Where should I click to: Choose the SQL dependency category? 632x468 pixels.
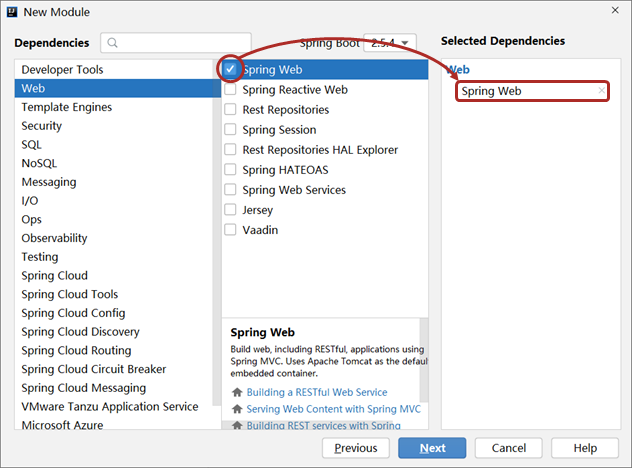[32, 145]
